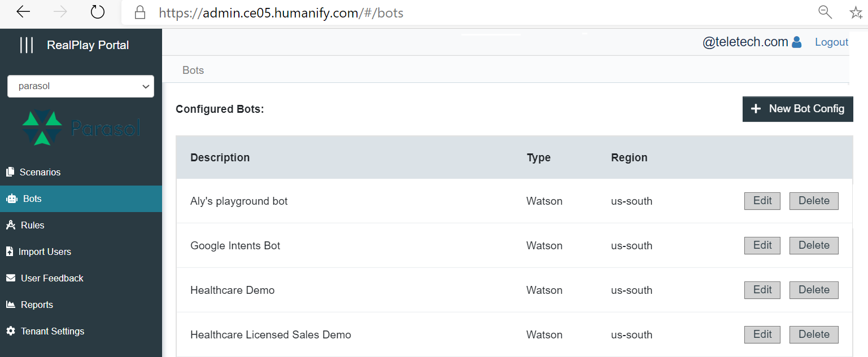
Task: Click the User Feedback envelope icon
Action: point(10,278)
